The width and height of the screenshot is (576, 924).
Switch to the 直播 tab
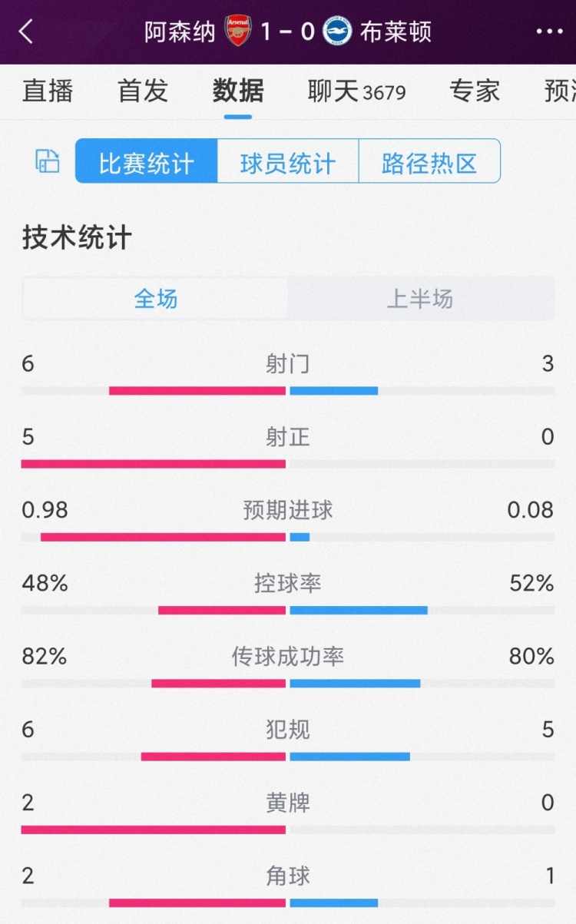coord(48,91)
